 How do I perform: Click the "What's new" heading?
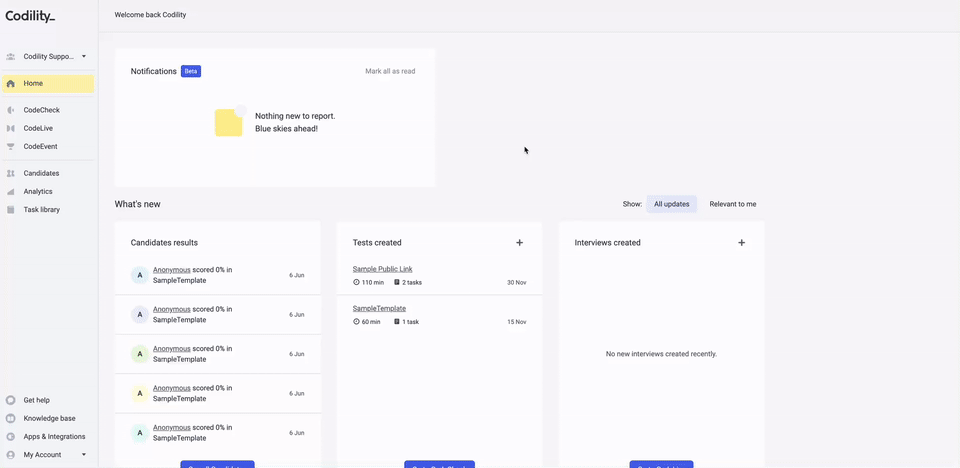click(137, 204)
